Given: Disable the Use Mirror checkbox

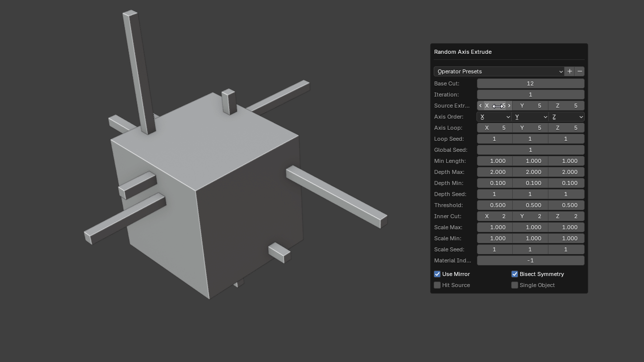Looking at the screenshot, I should [437, 274].
